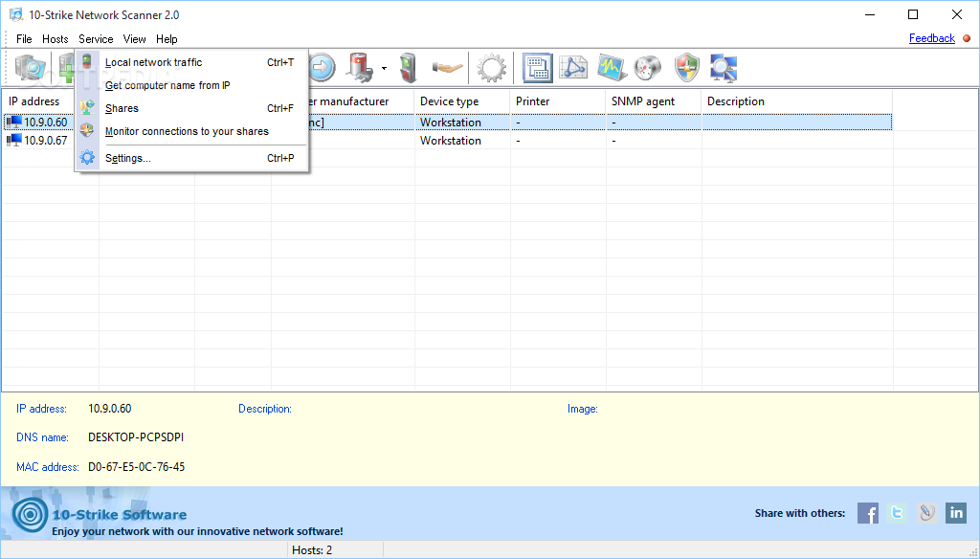Share on LinkedIn icon

pyautogui.click(x=956, y=513)
